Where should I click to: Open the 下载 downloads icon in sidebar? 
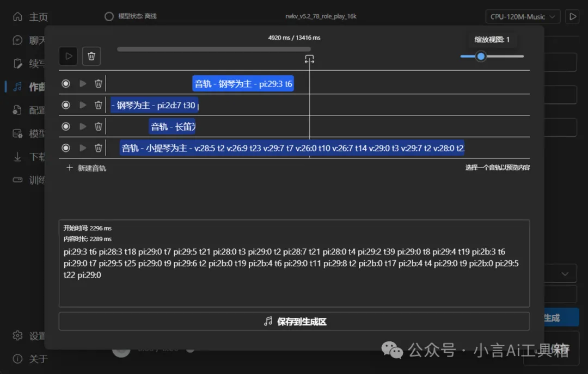pos(17,156)
